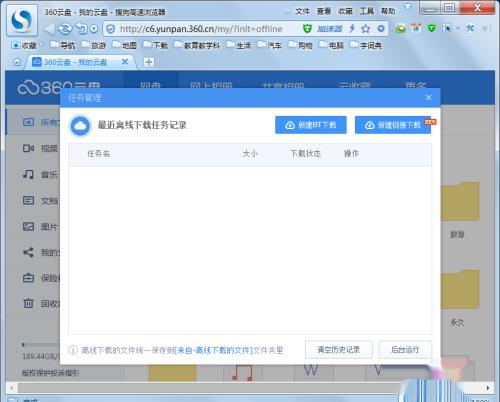Click the 收藏 favorites star button in the bookmarks bar
This screenshot has width=500, height=402.
tap(23, 45)
